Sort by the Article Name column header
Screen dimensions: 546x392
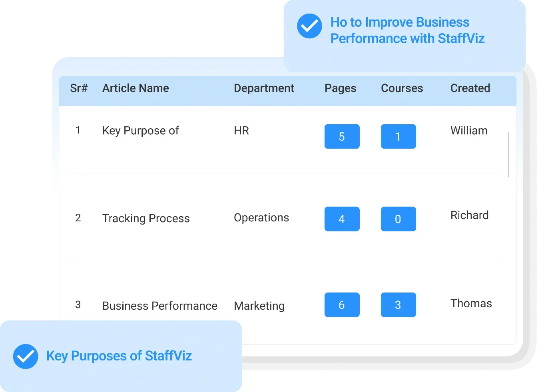pyautogui.click(x=136, y=88)
